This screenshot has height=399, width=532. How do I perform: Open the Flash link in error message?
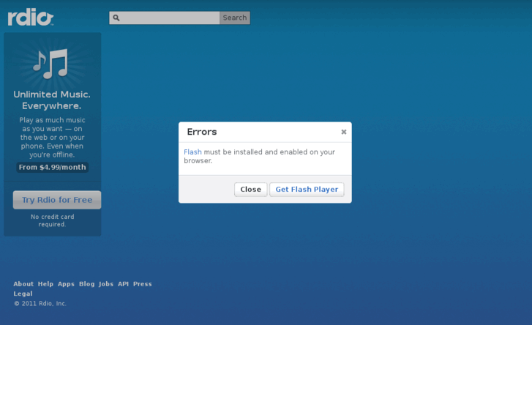[192, 152]
